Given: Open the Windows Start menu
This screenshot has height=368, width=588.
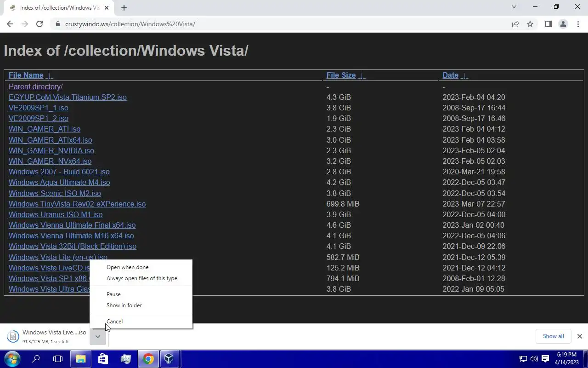Looking at the screenshot, I should 12,359.
